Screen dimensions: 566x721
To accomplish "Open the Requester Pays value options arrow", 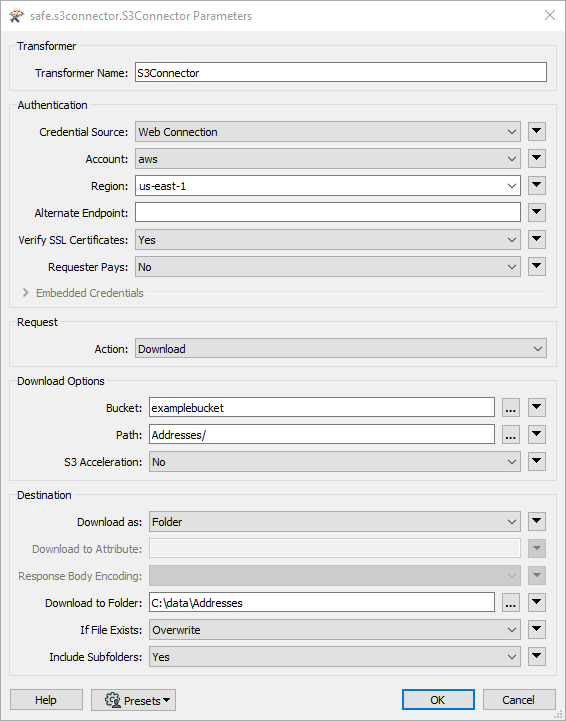I will click(x=537, y=267).
